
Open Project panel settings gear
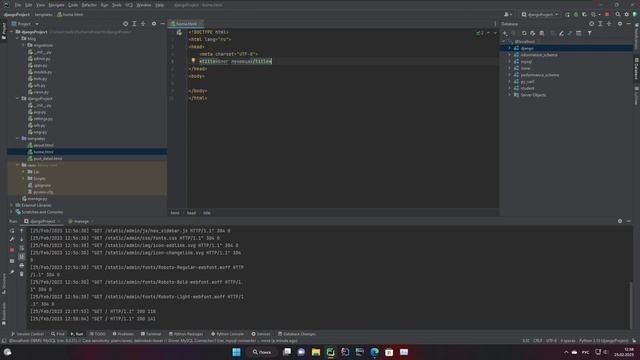point(154,24)
